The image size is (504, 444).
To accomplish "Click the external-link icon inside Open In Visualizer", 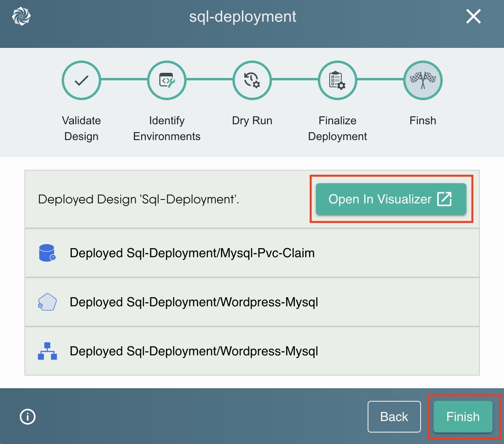I will pyautogui.click(x=445, y=199).
